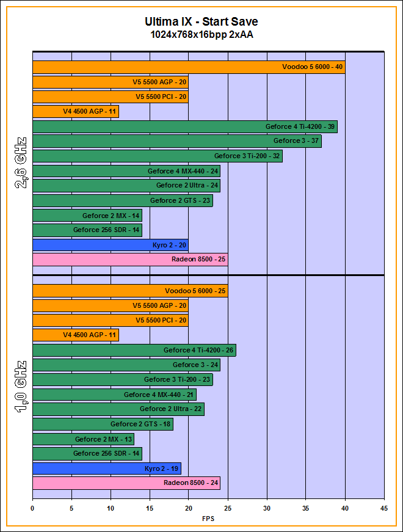This screenshot has height=532, width=403.
Task: Select the Geforce 3 Ti-200 - 32 bar
Action: point(157,156)
